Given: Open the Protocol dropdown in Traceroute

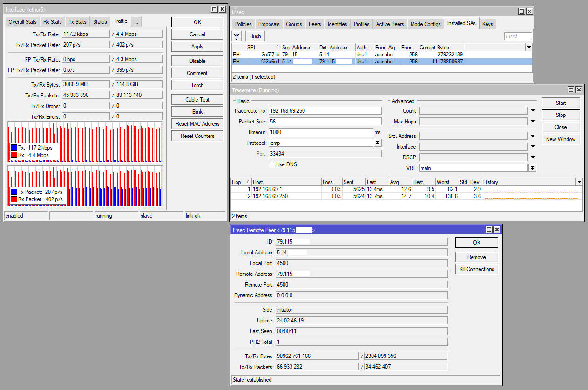Looking at the screenshot, I should coord(378,143).
